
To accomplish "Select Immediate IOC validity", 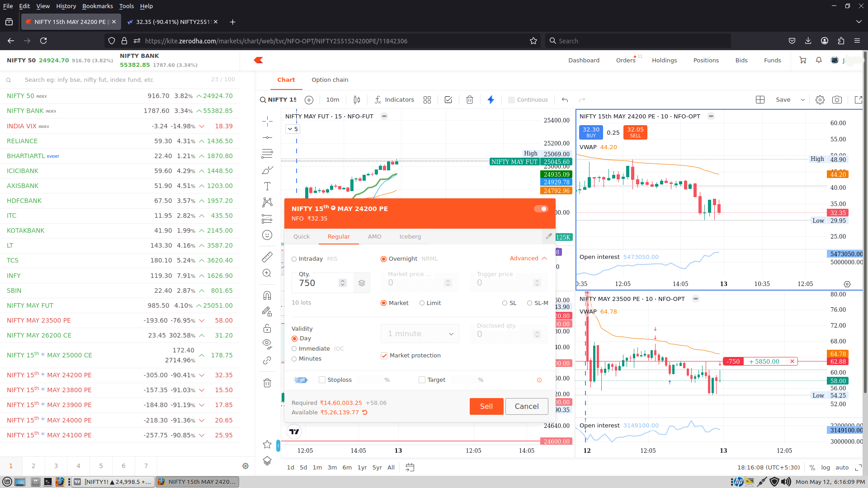I will [x=318, y=349].
